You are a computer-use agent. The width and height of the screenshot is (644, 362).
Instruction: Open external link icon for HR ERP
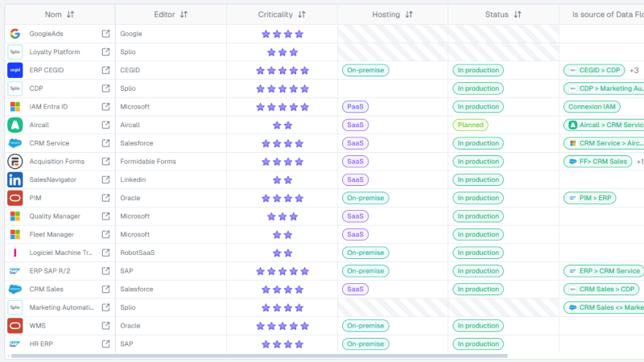pyautogui.click(x=105, y=344)
